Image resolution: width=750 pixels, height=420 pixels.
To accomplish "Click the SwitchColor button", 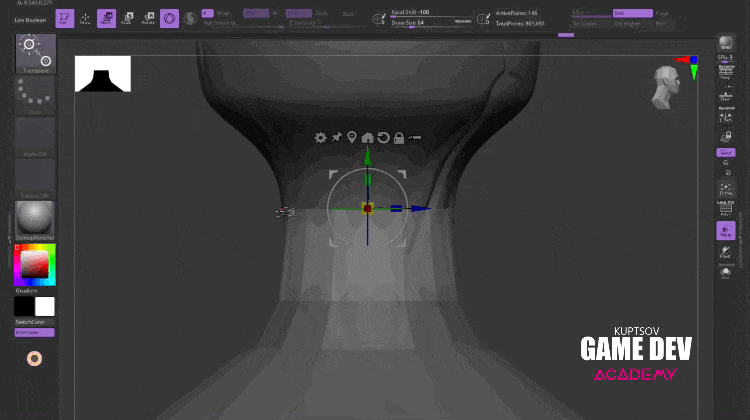I will (x=30, y=322).
